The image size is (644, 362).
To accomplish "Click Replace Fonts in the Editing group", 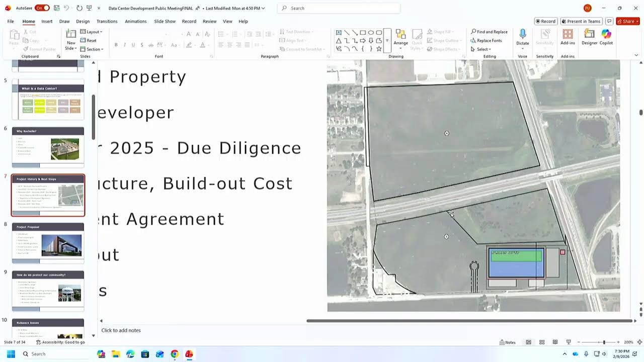I will 486,41.
